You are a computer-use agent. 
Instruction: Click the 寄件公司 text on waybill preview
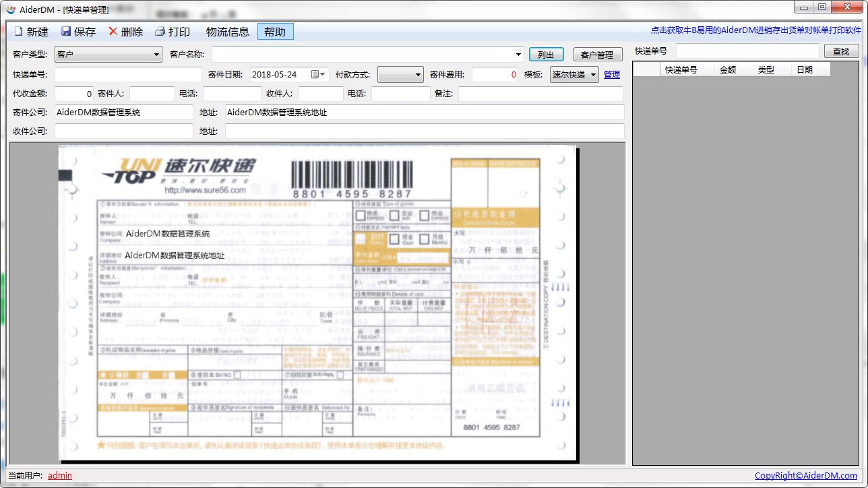(x=168, y=234)
